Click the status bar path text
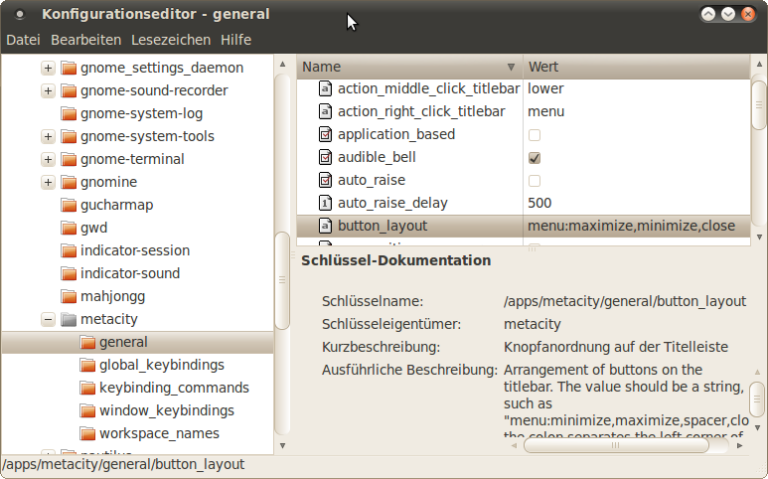The height and width of the screenshot is (479, 768). (123, 464)
